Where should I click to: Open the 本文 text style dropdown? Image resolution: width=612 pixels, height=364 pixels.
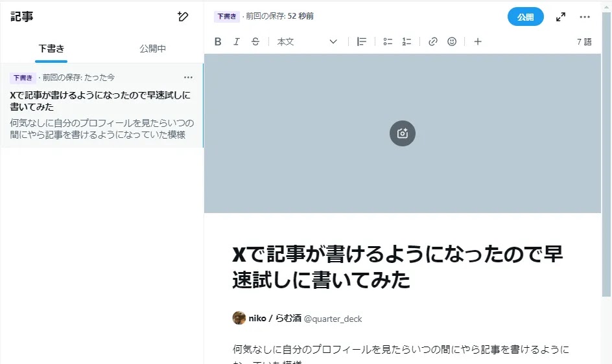pyautogui.click(x=307, y=41)
